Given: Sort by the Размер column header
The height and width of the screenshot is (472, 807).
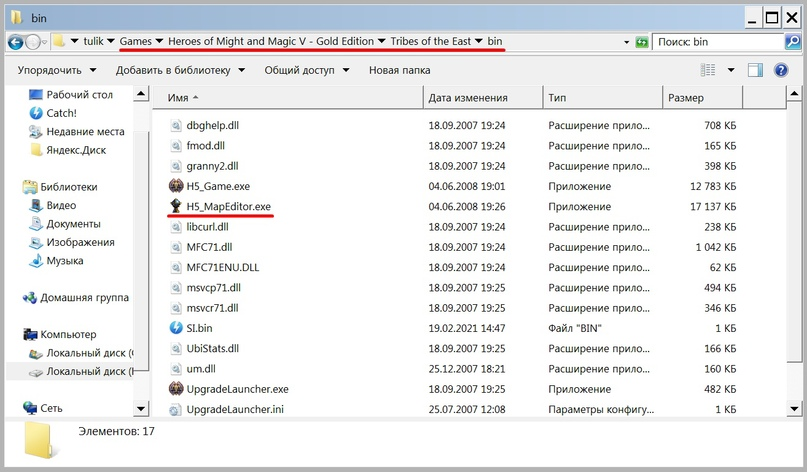Looking at the screenshot, I should pyautogui.click(x=703, y=98).
